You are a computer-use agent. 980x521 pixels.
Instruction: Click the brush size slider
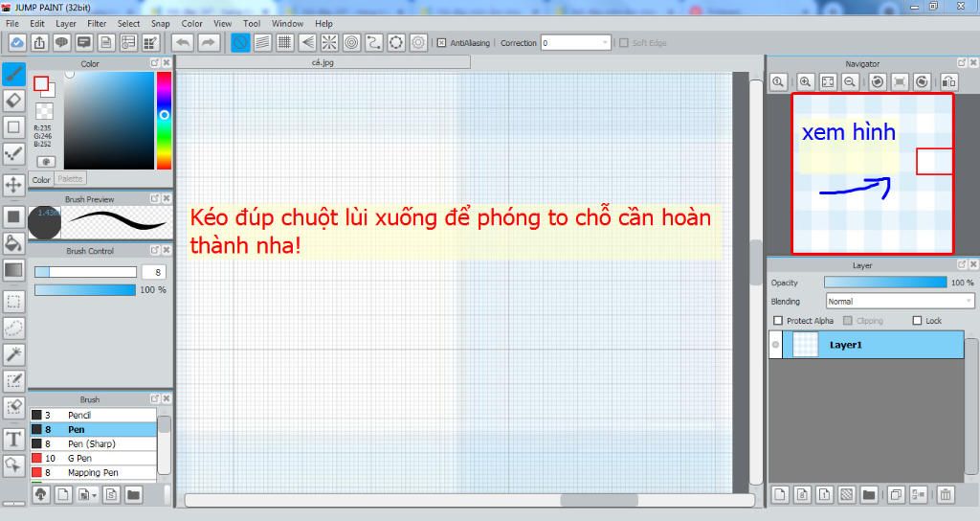pos(85,272)
